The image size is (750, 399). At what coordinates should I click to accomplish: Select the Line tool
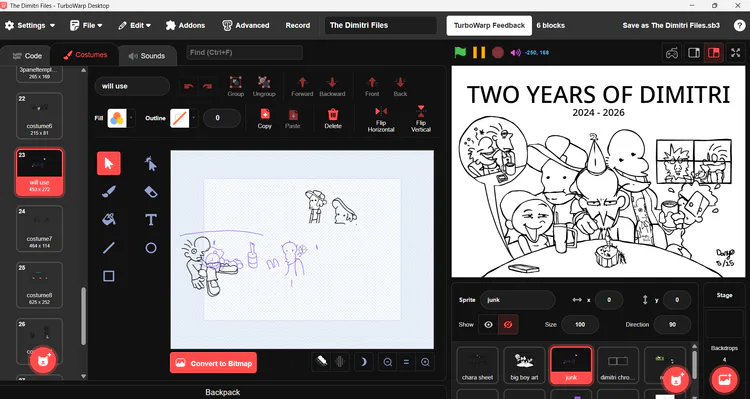109,248
